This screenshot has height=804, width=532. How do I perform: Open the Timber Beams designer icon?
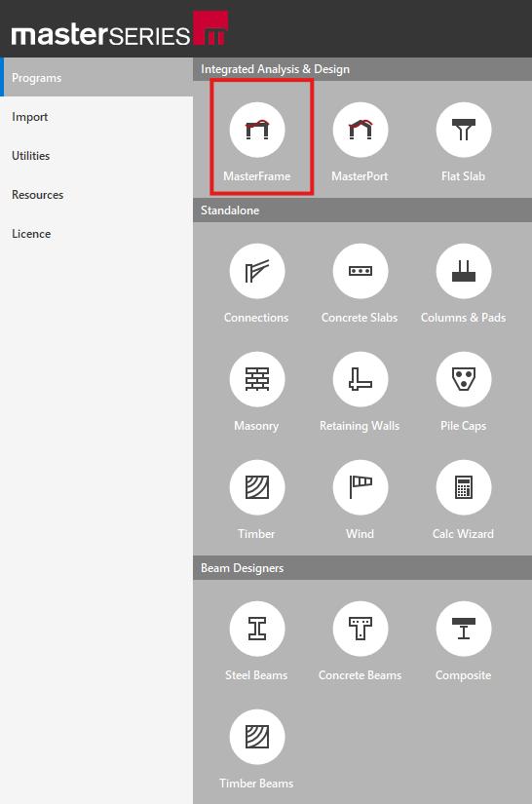click(257, 737)
